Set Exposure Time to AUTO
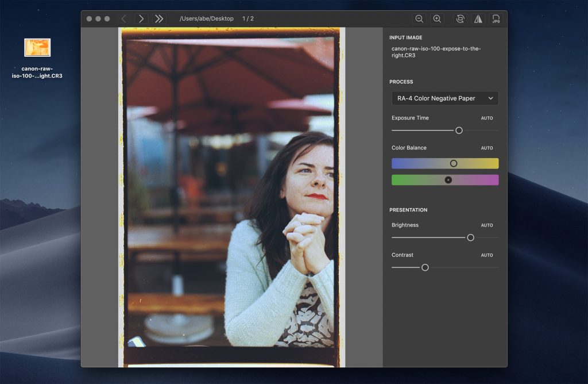The height and width of the screenshot is (384, 588). [x=487, y=118]
